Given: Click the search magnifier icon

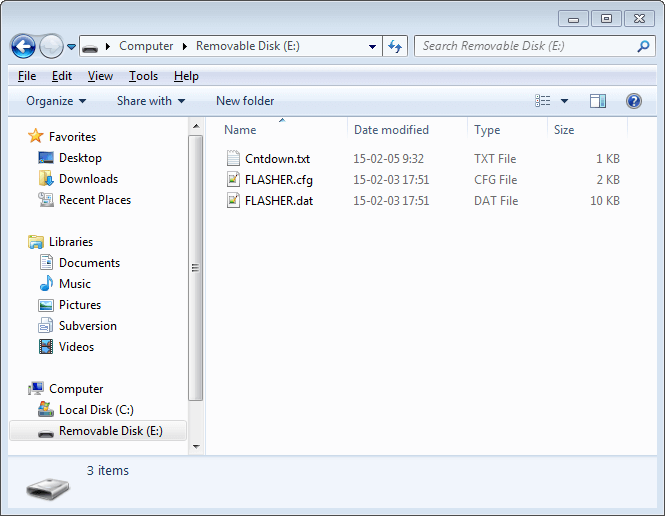Looking at the screenshot, I should [643, 46].
